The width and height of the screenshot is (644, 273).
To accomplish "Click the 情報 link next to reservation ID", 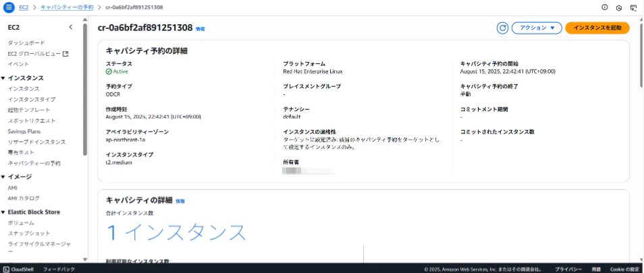I will tap(200, 29).
